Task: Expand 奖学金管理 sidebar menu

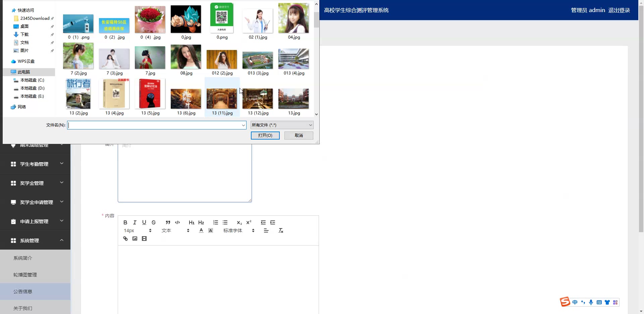Action: click(x=35, y=183)
